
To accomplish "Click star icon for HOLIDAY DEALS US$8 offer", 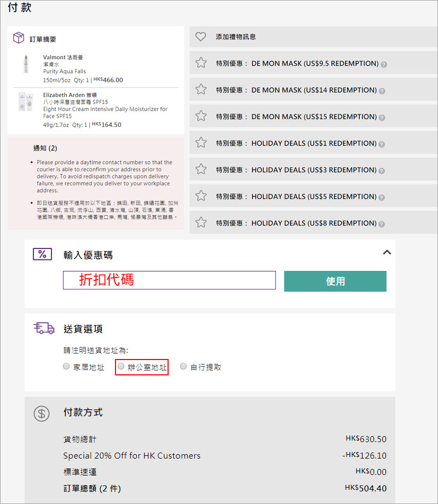I will click(201, 223).
